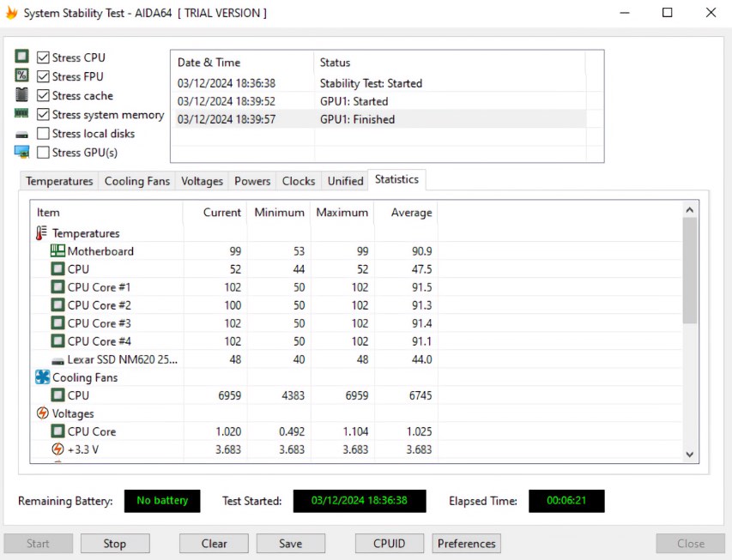Click the Status log column header

450,63
